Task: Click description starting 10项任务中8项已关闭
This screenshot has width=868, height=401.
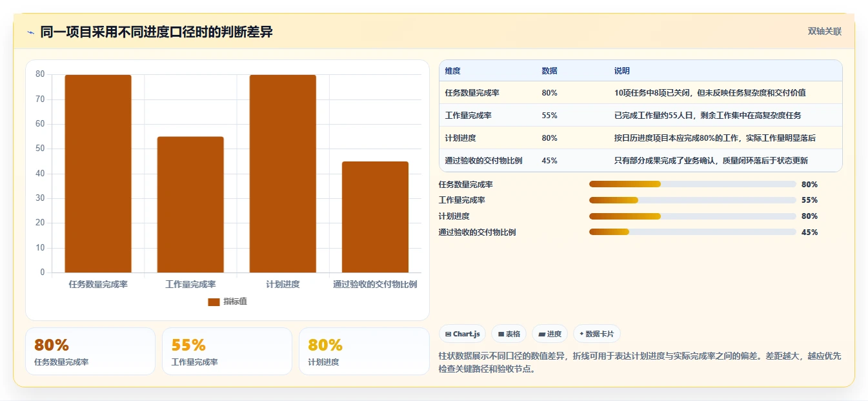Action: click(x=710, y=93)
